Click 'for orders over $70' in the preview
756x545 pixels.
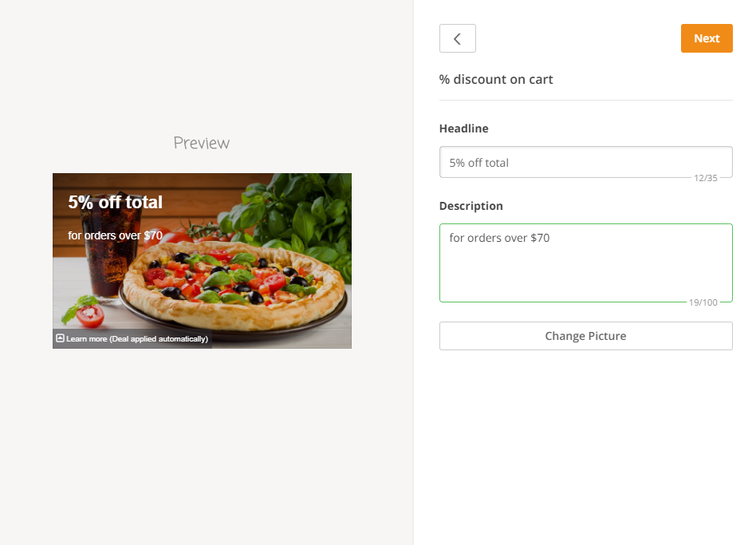[x=115, y=235]
